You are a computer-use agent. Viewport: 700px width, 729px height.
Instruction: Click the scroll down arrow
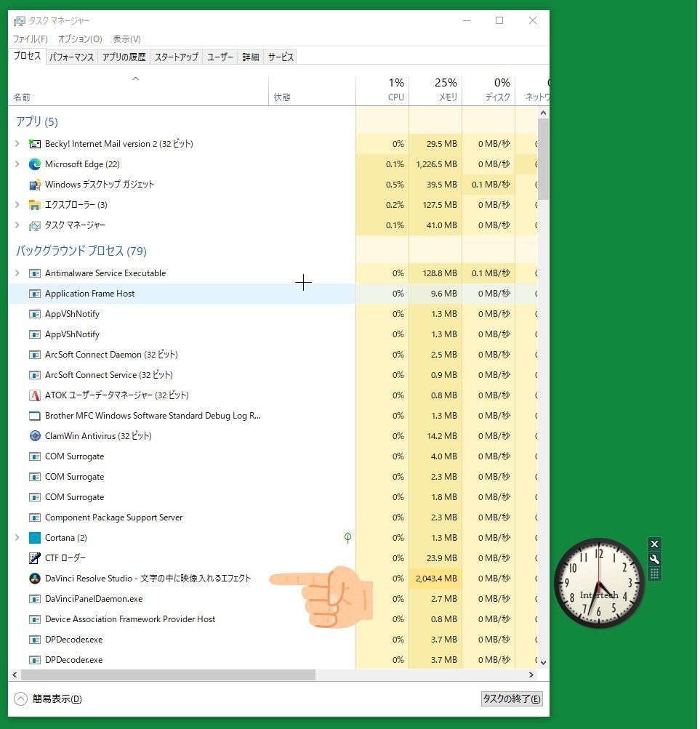(x=543, y=663)
